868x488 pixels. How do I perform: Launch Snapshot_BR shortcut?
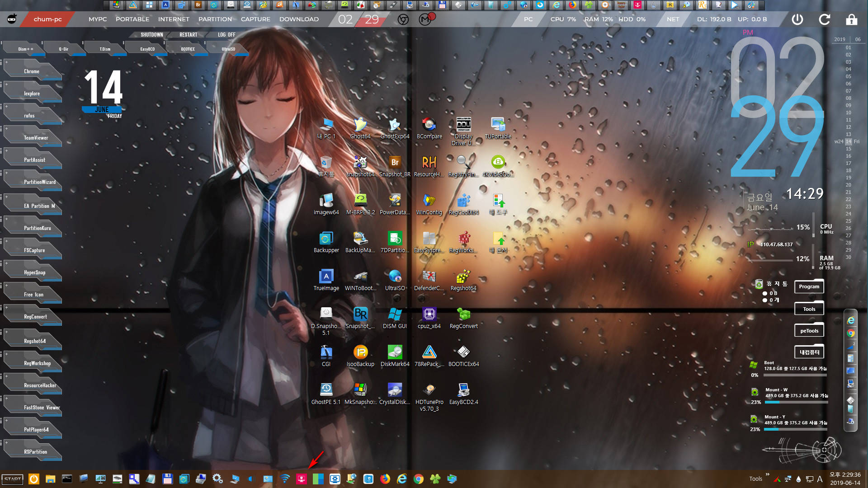[395, 166]
